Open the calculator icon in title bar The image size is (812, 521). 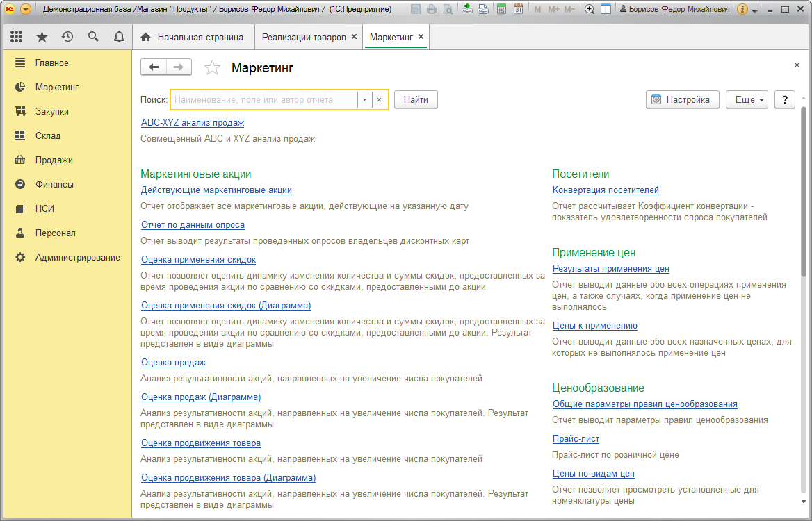click(x=501, y=9)
